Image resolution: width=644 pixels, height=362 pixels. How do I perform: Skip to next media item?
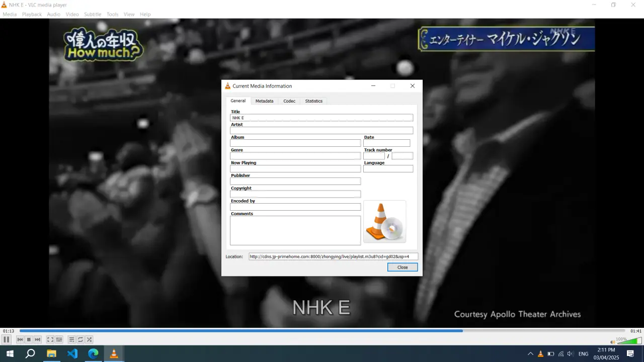(x=38, y=340)
